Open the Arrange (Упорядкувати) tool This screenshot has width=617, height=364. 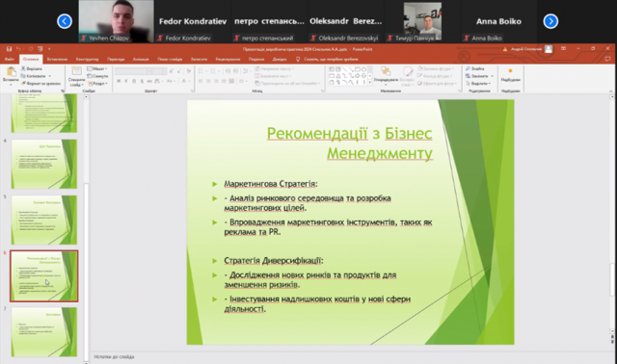[x=386, y=75]
